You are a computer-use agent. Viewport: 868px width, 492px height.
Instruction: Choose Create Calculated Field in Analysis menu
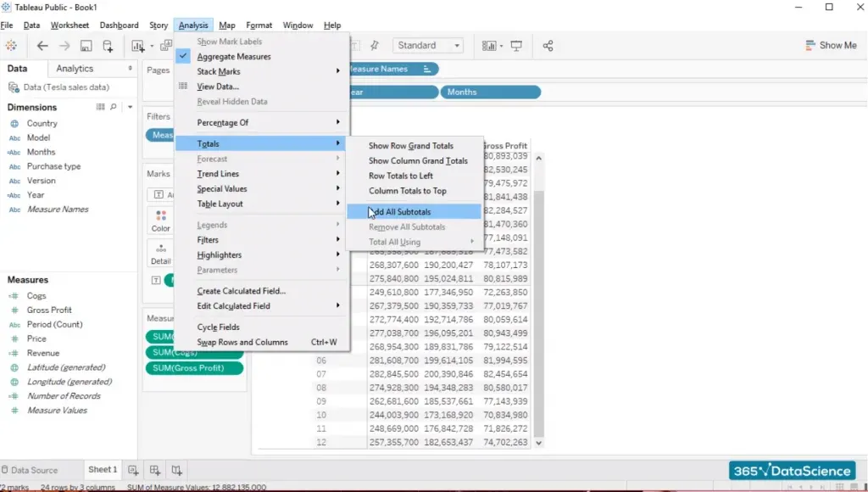241,291
